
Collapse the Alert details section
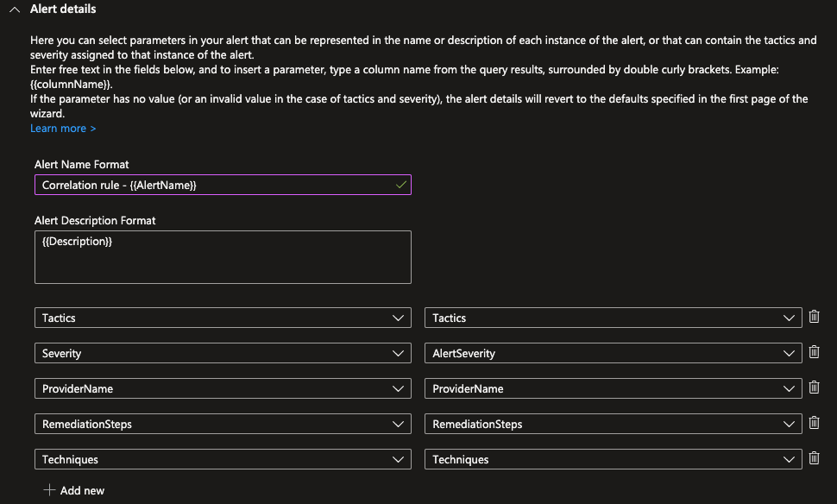(x=15, y=9)
